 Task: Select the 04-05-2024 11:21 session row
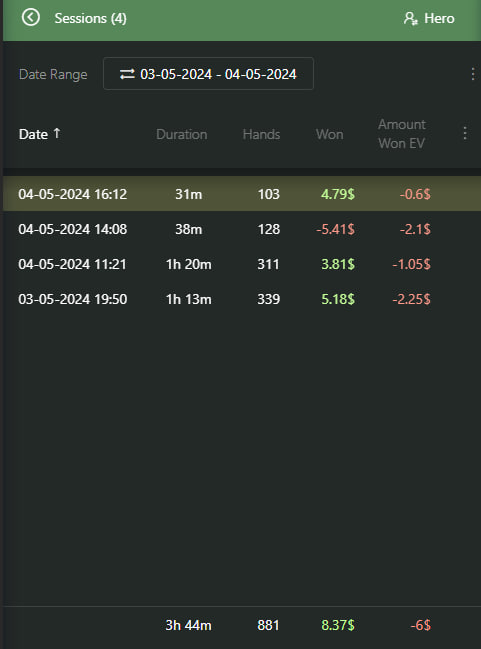pyautogui.click(x=242, y=264)
